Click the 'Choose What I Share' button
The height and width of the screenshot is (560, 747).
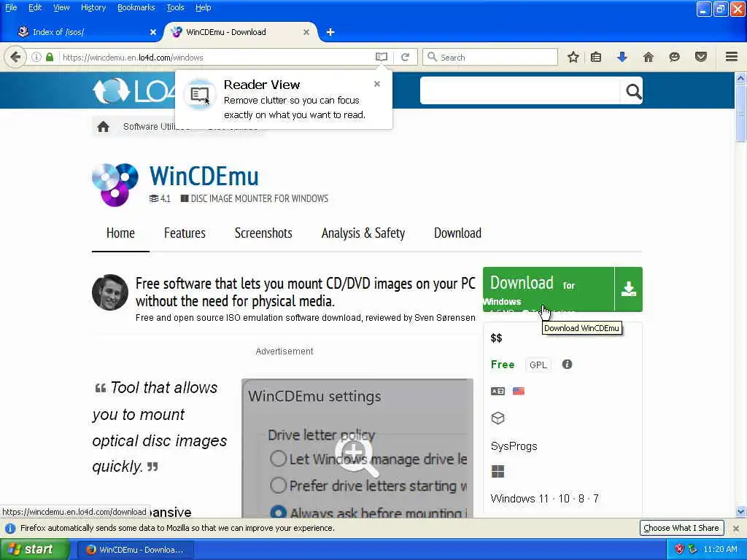point(681,528)
